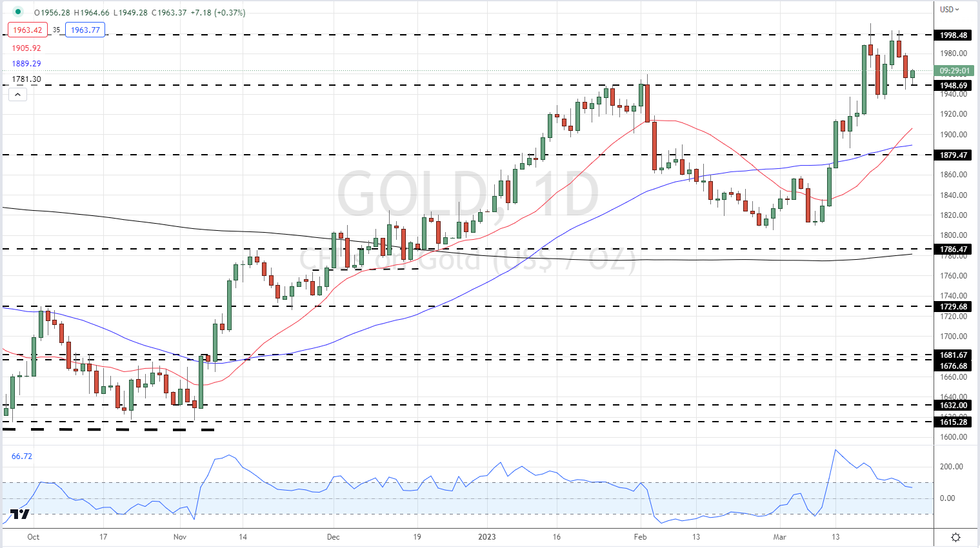The image size is (980, 548).
Task: Click the Oct label on time axis
Action: click(34, 536)
